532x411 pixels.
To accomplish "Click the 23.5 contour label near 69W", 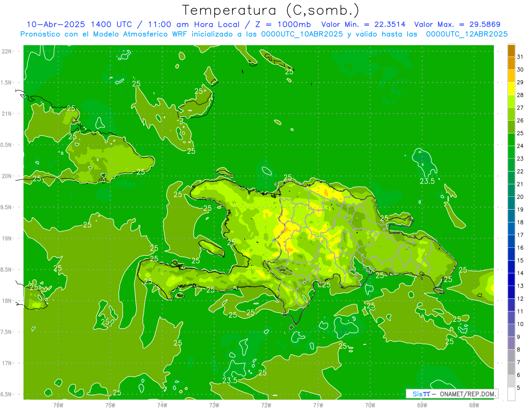I will (427, 181).
